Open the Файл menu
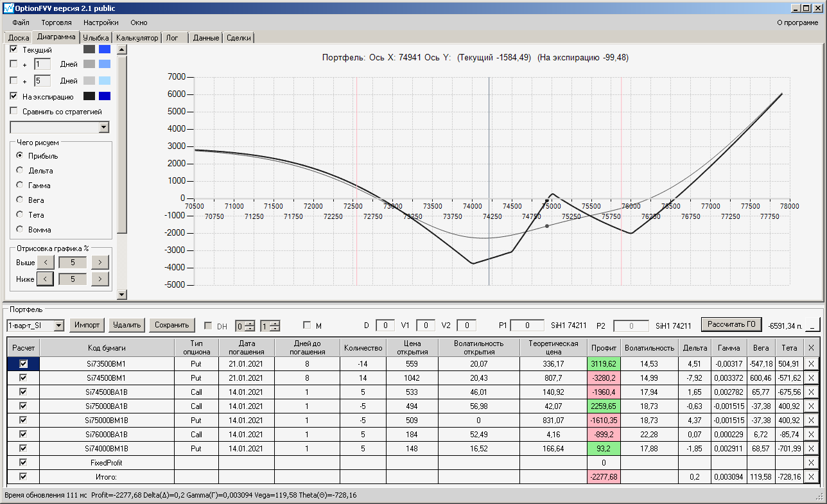 pos(21,22)
